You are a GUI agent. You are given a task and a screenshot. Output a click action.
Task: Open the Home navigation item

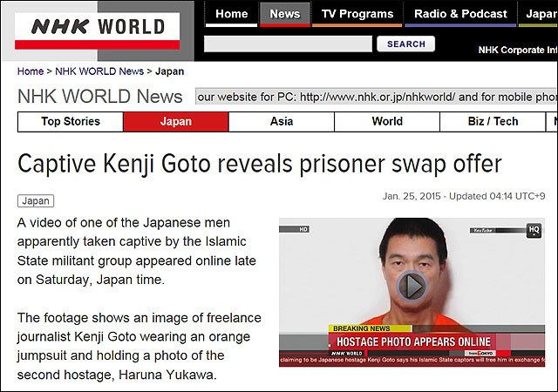click(x=231, y=15)
